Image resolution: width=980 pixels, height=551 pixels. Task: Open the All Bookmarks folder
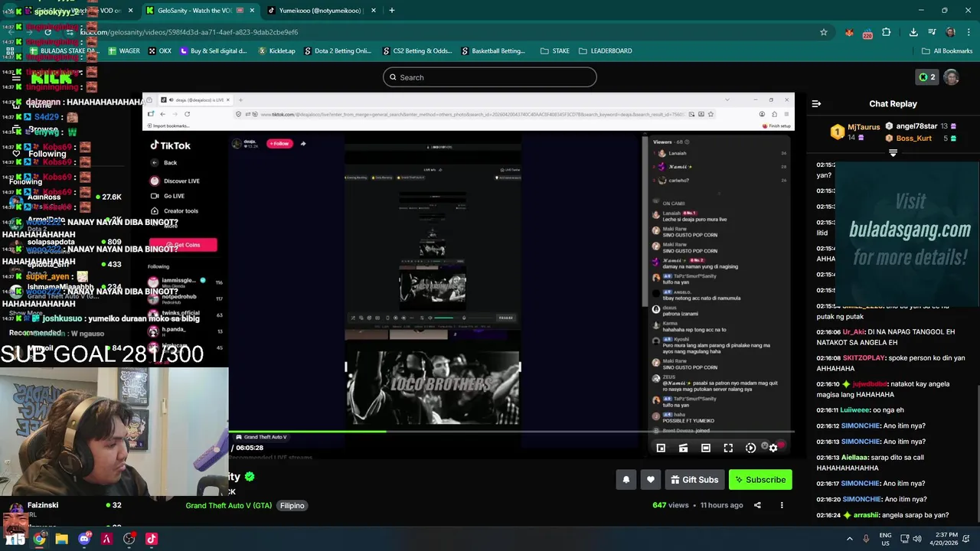(x=947, y=51)
